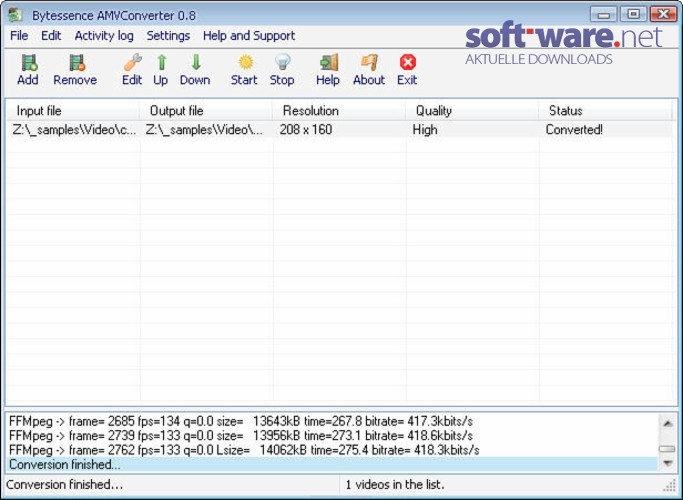Click the Status column header

605,111
